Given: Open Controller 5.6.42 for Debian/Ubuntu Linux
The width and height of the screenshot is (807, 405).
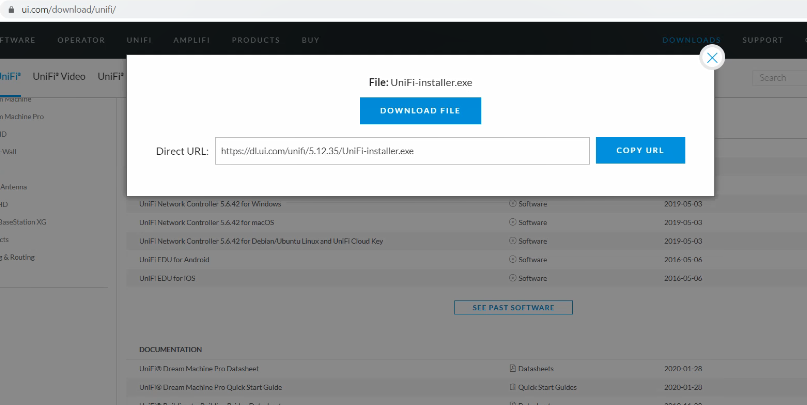Looking at the screenshot, I should pos(261,241).
